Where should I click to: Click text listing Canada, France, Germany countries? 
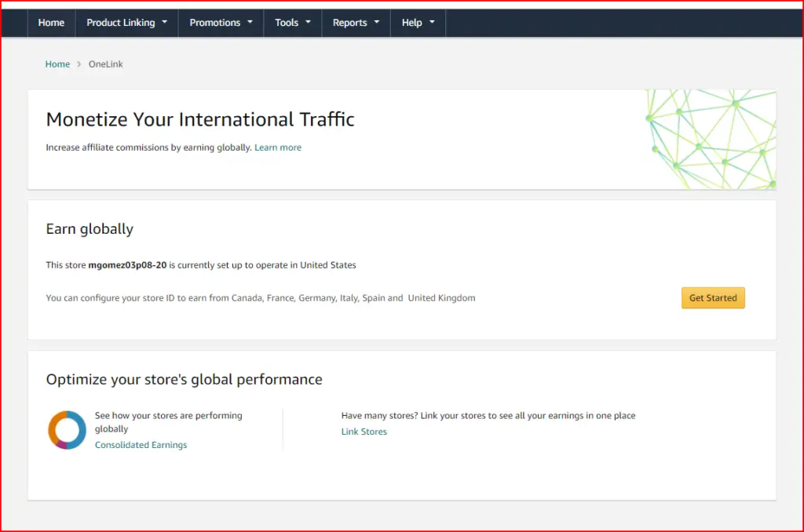point(261,297)
